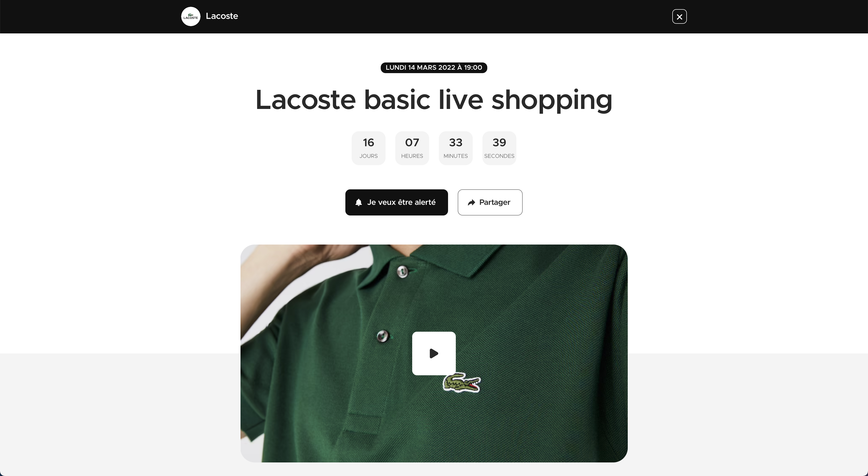
Task: Click the 'Je veux être alerté' button
Action: (x=397, y=202)
